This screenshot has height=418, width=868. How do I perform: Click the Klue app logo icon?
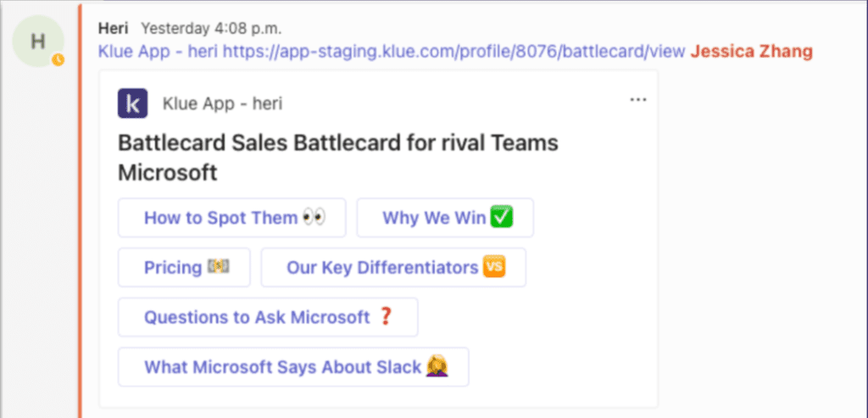pyautogui.click(x=133, y=103)
